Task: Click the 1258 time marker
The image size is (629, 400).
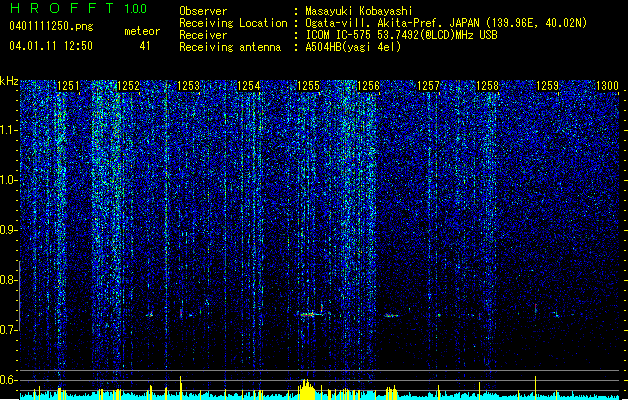Action: coord(487,86)
